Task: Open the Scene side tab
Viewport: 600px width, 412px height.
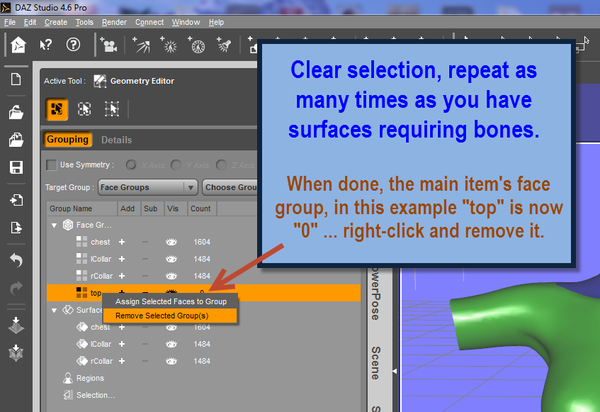Action: click(x=376, y=363)
